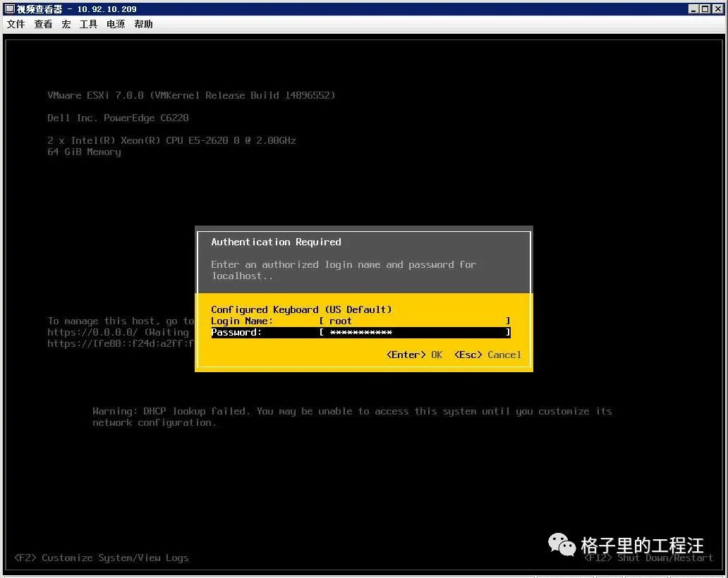Click the Authentication Required heading
Image resolution: width=728 pixels, height=578 pixels.
coord(276,242)
